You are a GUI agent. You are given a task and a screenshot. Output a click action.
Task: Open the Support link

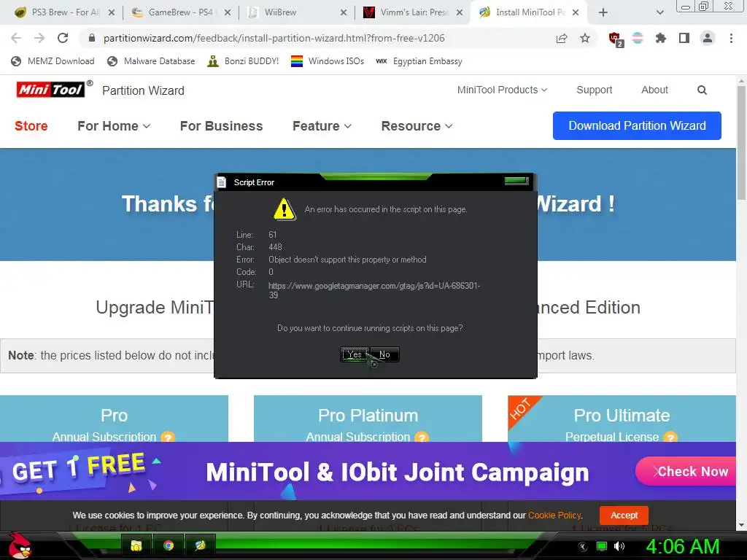tap(594, 90)
